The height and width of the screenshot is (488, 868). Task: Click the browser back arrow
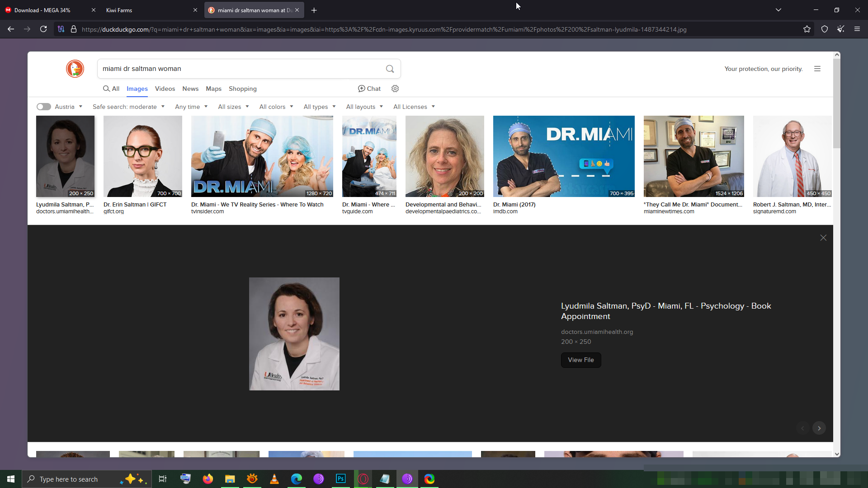click(x=11, y=29)
